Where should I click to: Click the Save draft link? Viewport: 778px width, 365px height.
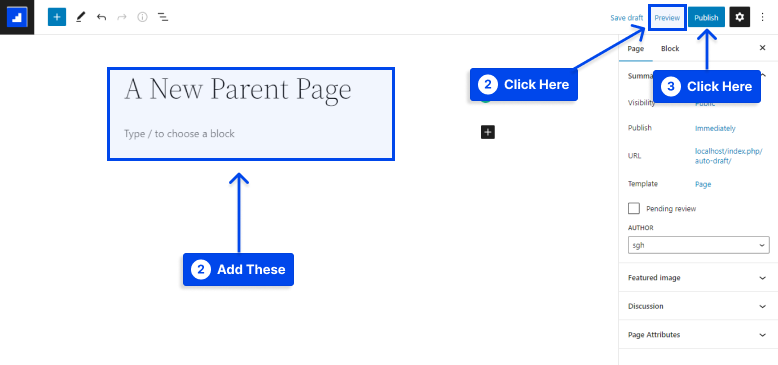click(626, 17)
